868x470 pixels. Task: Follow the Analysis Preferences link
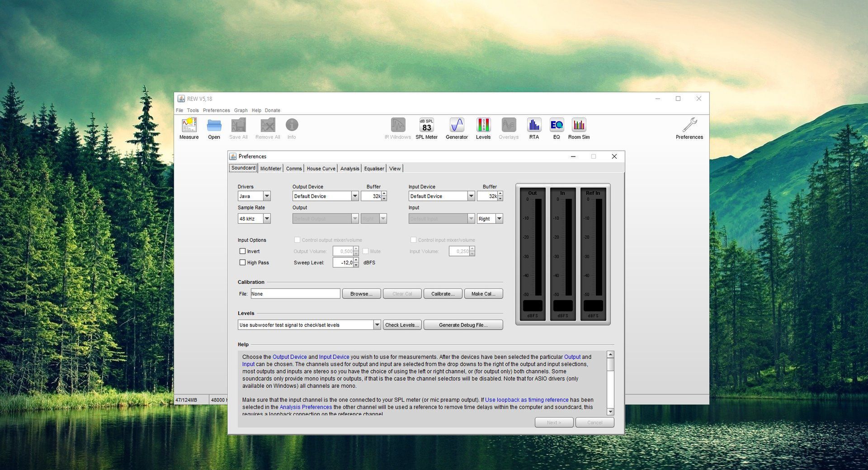tap(306, 407)
